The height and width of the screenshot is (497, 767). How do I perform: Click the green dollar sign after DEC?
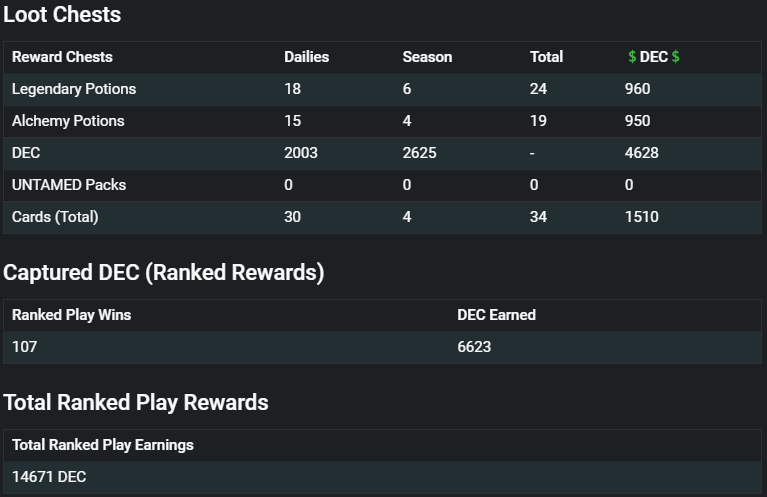point(676,57)
